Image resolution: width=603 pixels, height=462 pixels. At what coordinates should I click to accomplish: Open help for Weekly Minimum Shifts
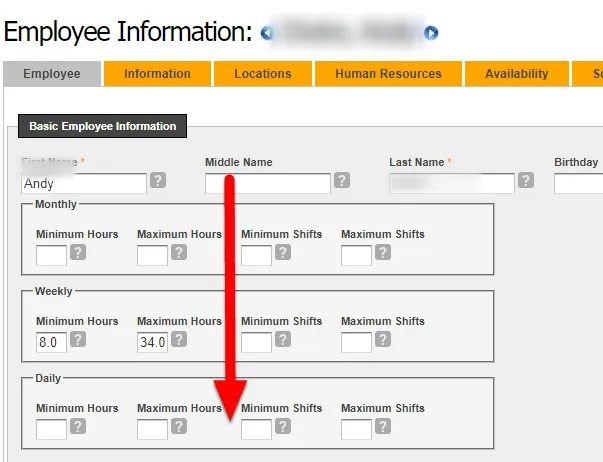[x=283, y=339]
